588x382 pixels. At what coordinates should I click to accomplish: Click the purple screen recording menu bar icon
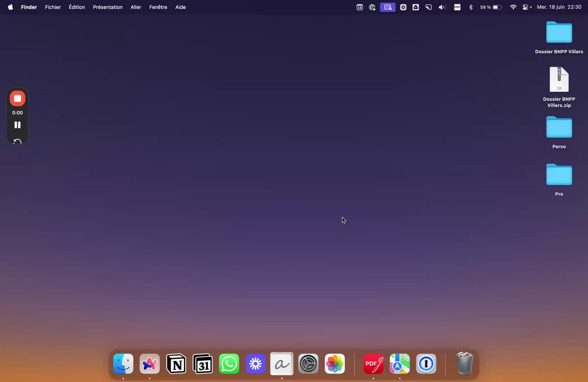click(388, 7)
